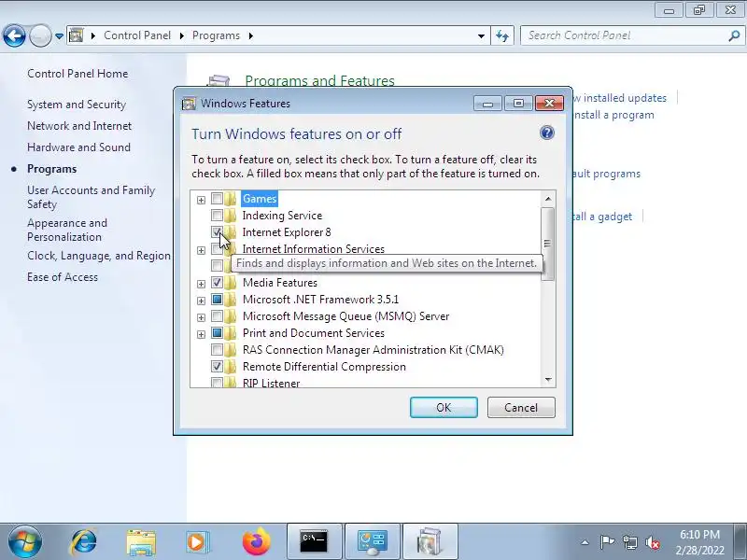747x560 pixels.
Task: Click features list scroll up arrow
Action: [548, 199]
